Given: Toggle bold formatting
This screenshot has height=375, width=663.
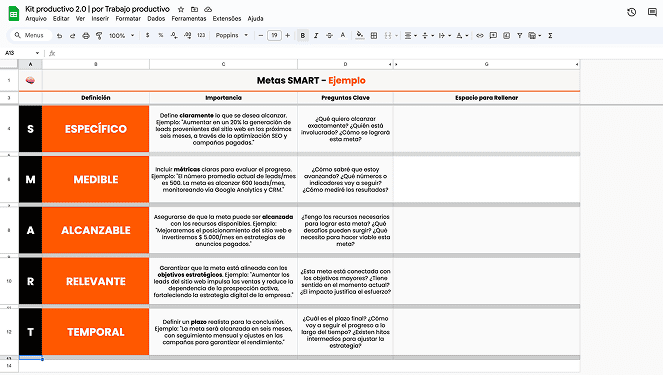Looking at the screenshot, I should (303, 36).
